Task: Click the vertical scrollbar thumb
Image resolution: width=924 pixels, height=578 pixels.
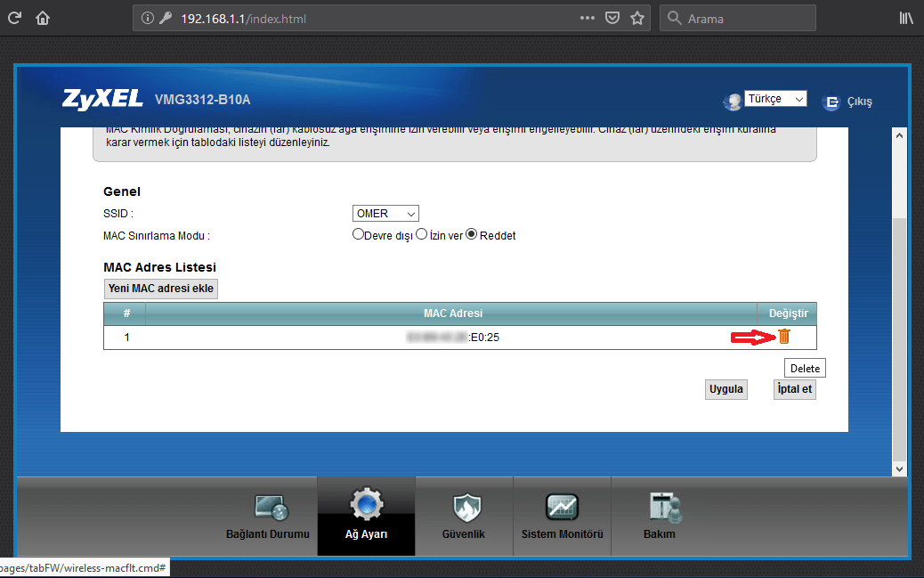Action: [899, 339]
